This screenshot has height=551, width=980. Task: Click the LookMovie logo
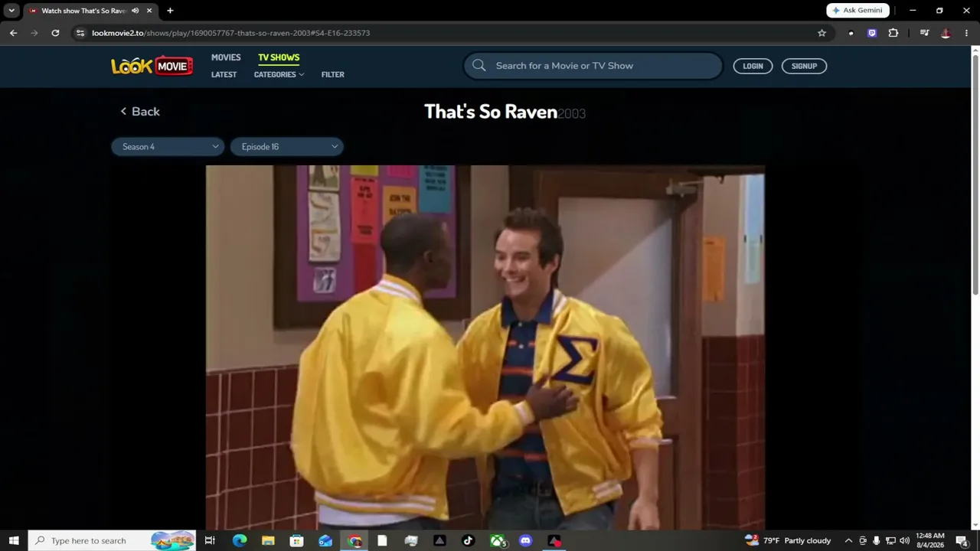152,66
